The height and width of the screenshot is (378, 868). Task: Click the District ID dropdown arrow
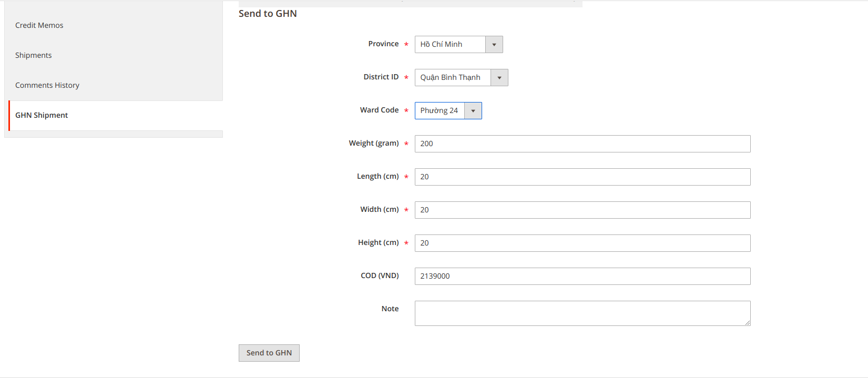(499, 78)
